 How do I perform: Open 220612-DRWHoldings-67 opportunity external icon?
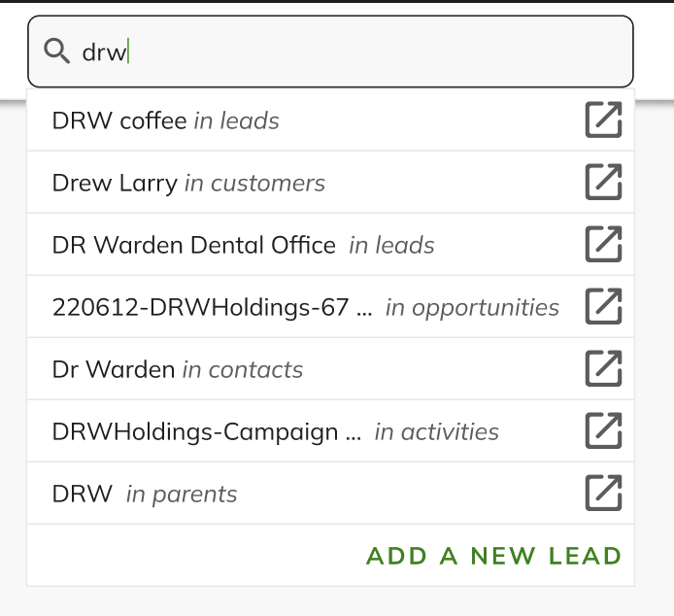pyautogui.click(x=603, y=306)
